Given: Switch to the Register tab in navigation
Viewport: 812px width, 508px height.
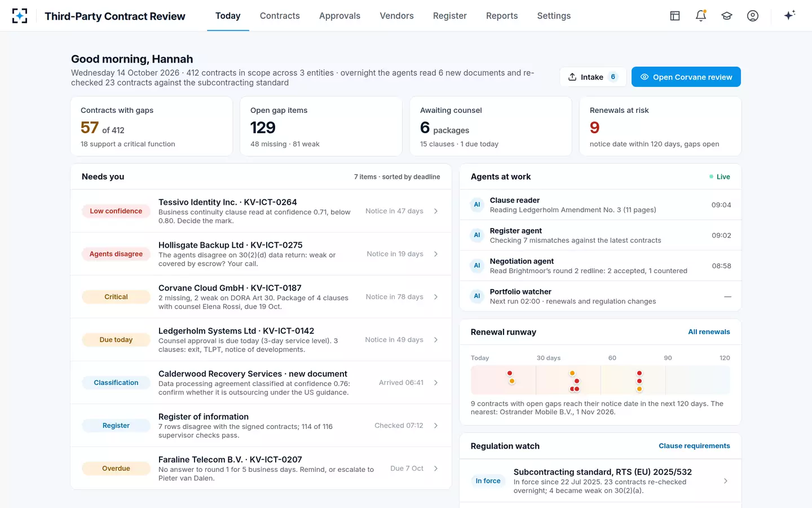Looking at the screenshot, I should [x=450, y=16].
